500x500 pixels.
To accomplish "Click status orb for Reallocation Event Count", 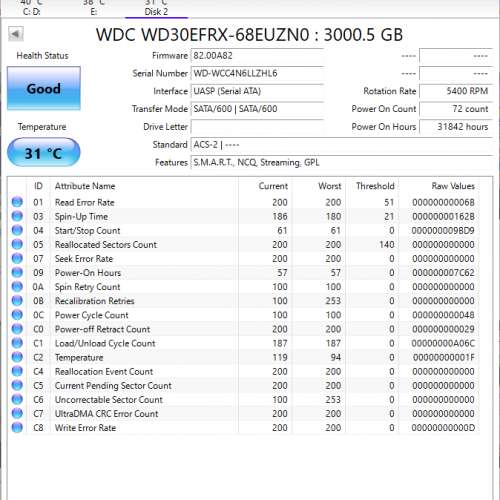I will pyautogui.click(x=17, y=371).
